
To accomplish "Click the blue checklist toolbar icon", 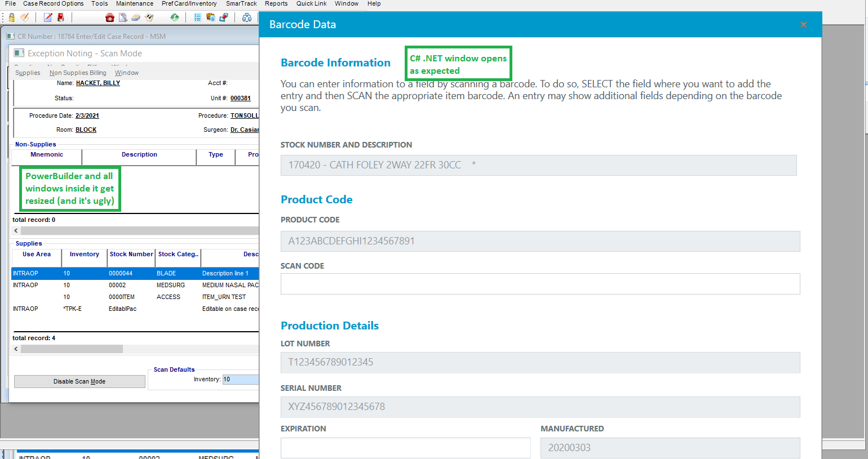I will coord(197,17).
